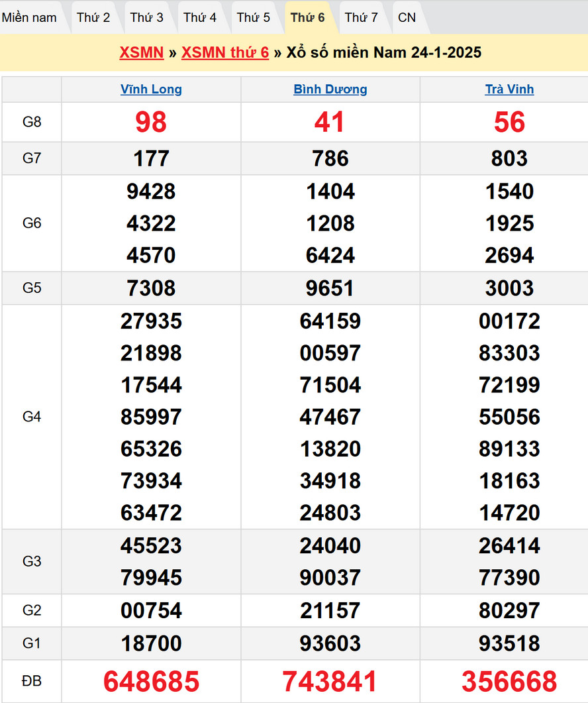Select the CN (Sunday) tab

407,17
